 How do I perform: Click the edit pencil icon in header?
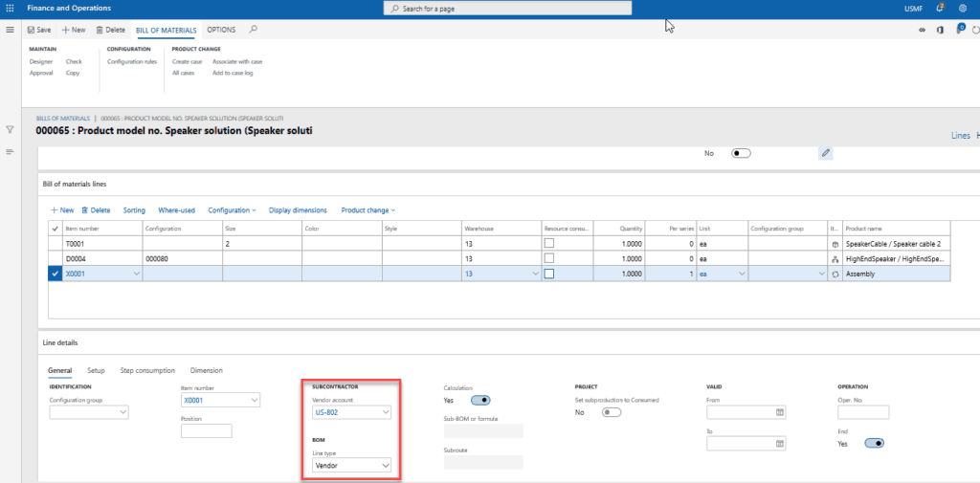(826, 153)
